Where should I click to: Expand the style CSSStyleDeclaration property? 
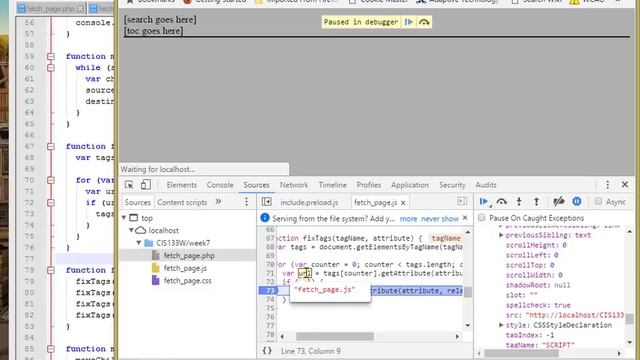(501, 325)
